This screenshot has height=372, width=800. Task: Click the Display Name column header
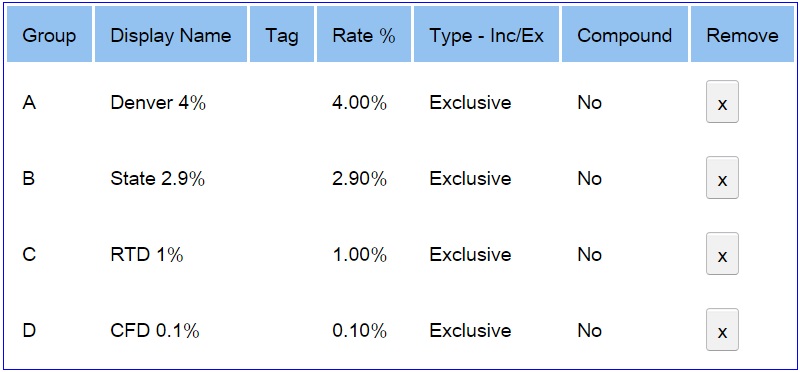(x=171, y=34)
